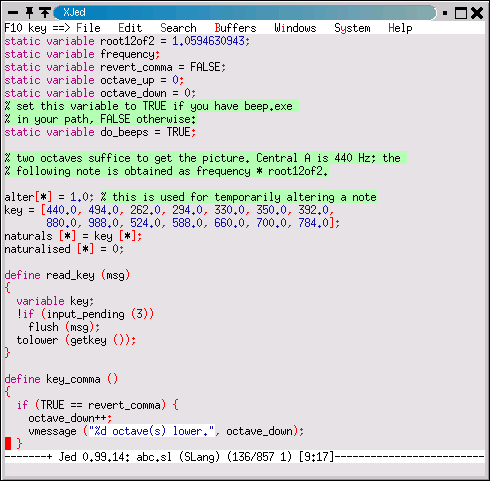The width and height of the screenshot is (490, 481).
Task: Open the Search menu
Action: (178, 28)
